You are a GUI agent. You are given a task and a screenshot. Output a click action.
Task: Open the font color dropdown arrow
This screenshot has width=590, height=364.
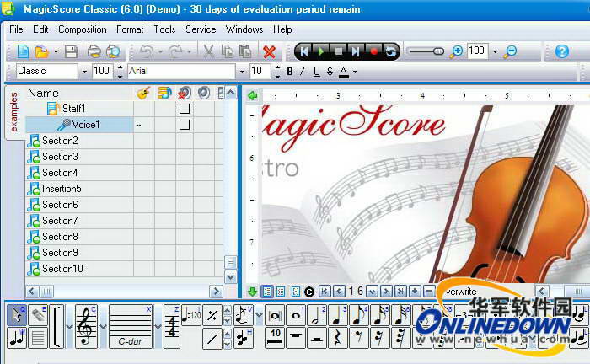click(355, 72)
